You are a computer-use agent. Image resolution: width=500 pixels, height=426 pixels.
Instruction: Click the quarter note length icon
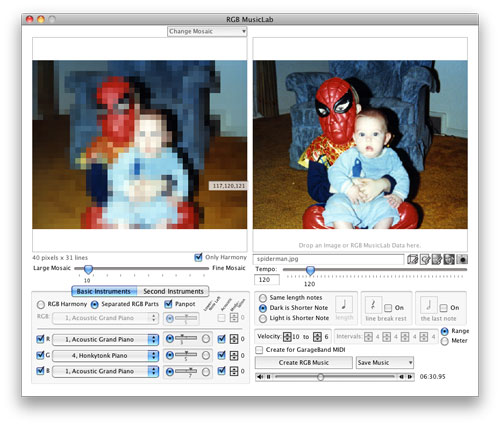344,305
